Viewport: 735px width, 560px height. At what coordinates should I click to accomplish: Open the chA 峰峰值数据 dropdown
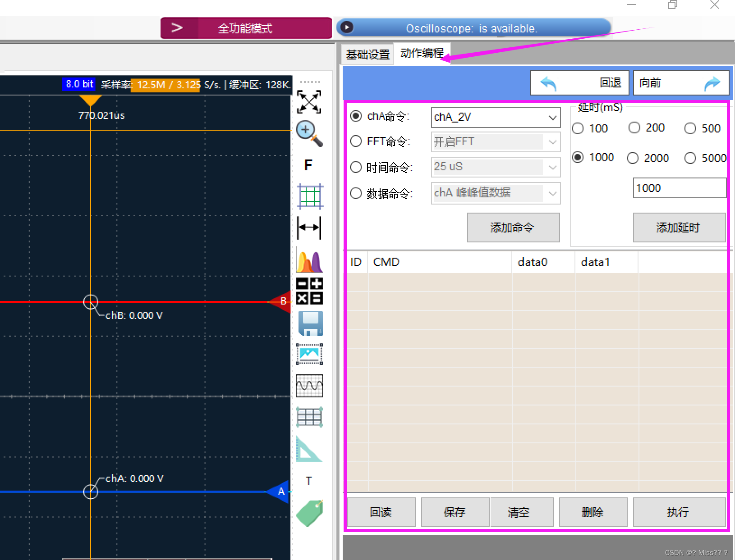496,193
